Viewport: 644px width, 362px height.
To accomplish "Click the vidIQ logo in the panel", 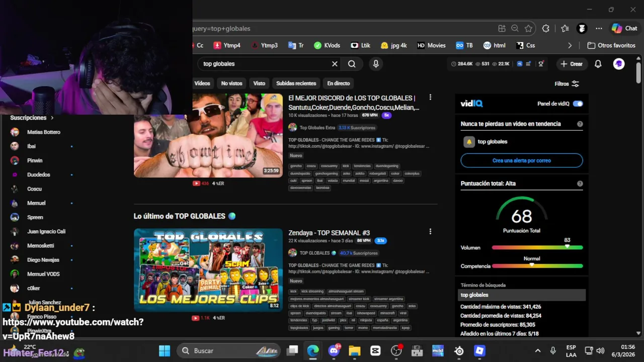I will pyautogui.click(x=471, y=104).
